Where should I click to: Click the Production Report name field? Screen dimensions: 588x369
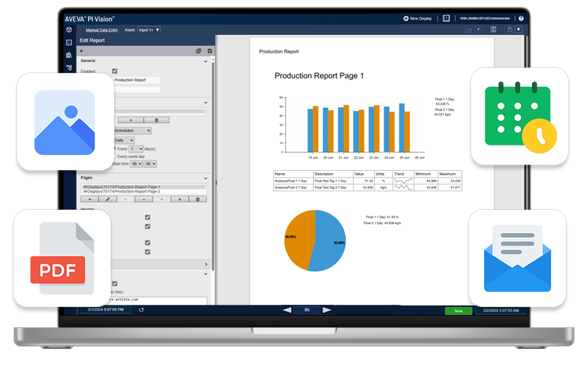tap(137, 80)
